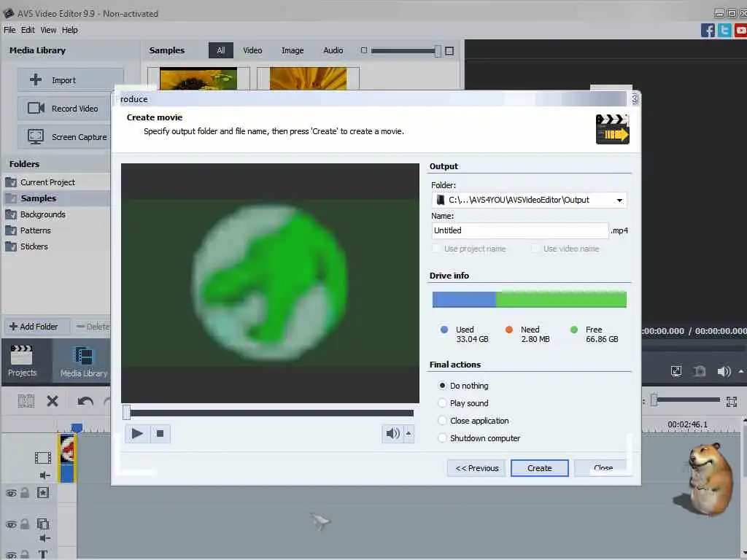
Task: Toggle visibility of video effects track
Action: click(11, 493)
